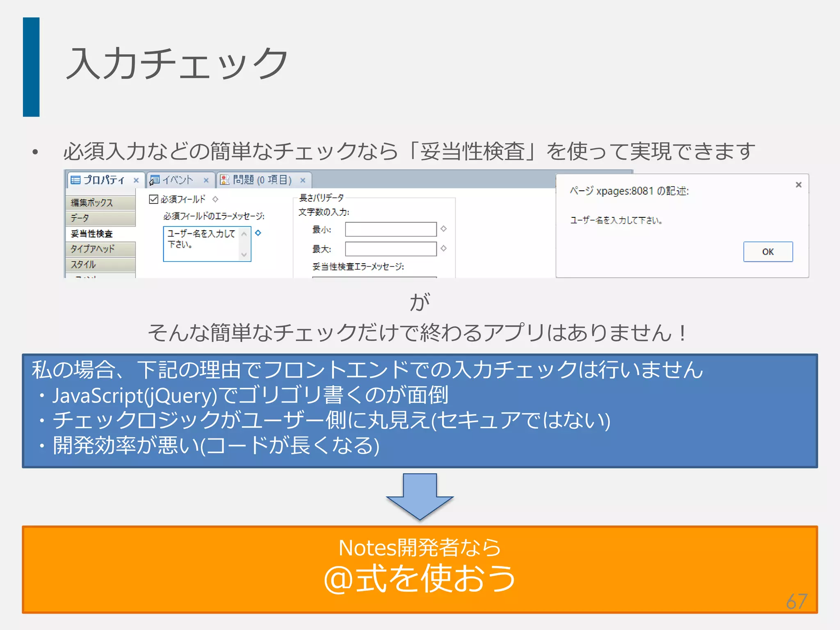
Task: Select データ in the side list
Action: 100,218
